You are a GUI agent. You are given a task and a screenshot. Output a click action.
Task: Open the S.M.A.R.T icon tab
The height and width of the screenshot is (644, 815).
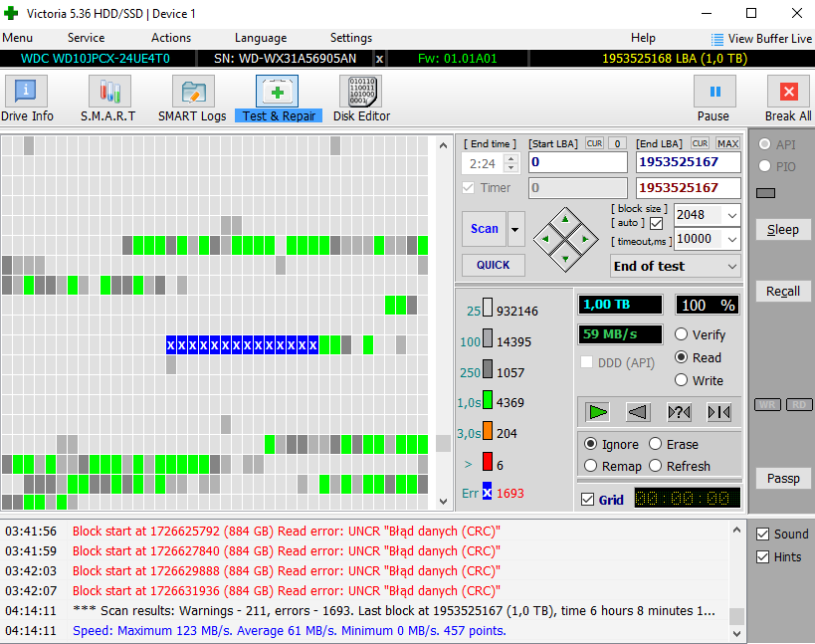(x=109, y=92)
